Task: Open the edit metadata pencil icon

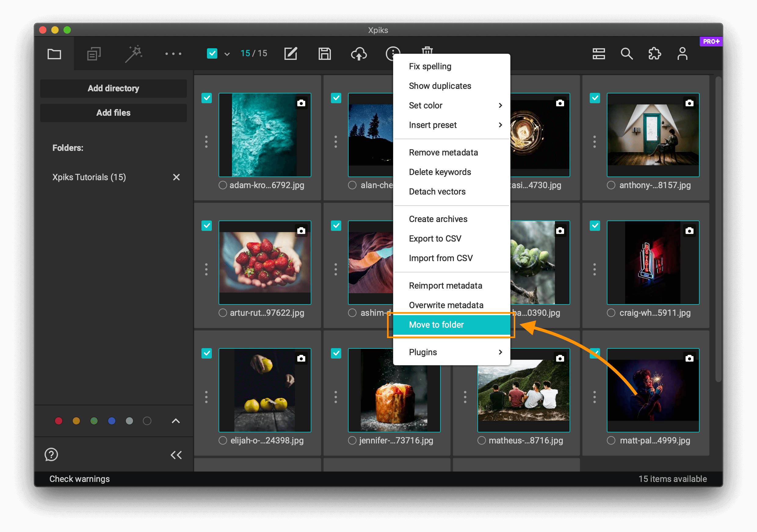Action: click(291, 53)
